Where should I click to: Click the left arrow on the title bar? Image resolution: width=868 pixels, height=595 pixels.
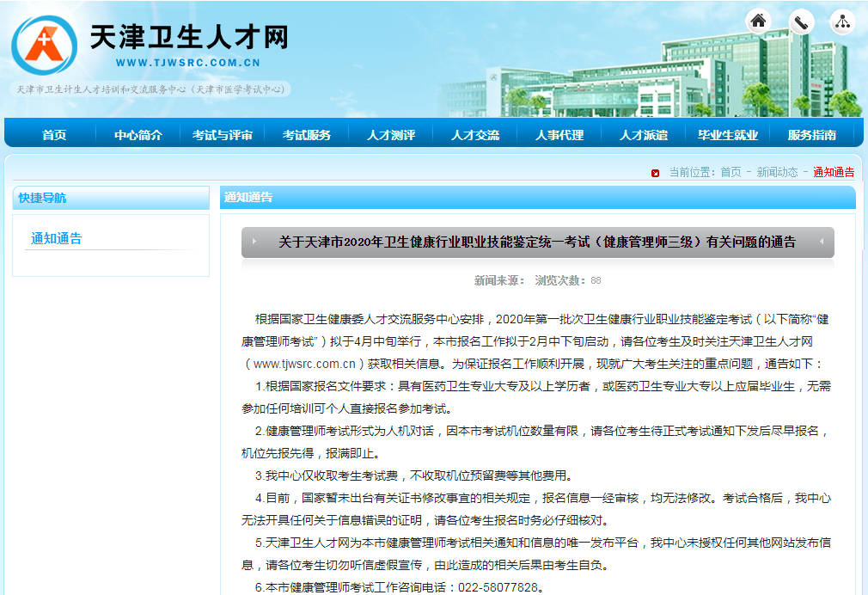(x=254, y=242)
